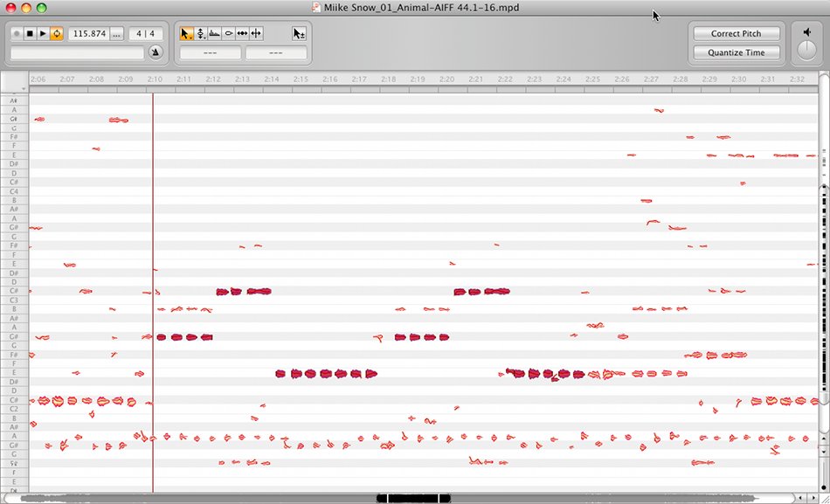Screen dimensions: 830x504
Task: Click the green zoom window button
Action: tap(41, 7)
